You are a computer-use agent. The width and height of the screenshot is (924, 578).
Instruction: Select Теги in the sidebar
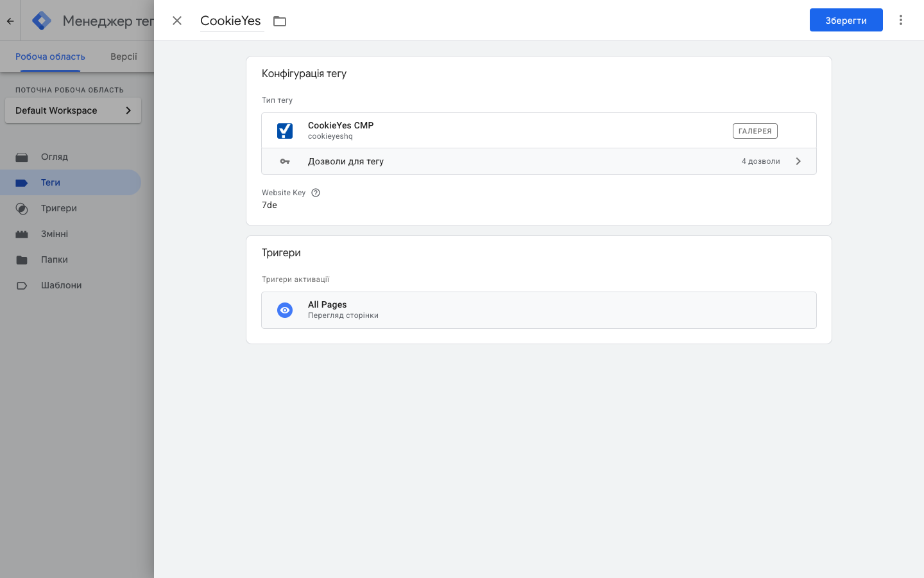click(71, 182)
